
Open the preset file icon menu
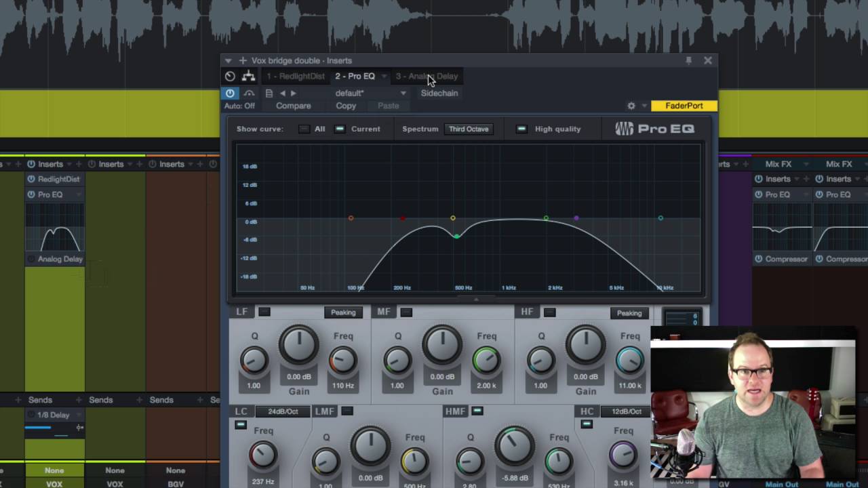tap(269, 94)
